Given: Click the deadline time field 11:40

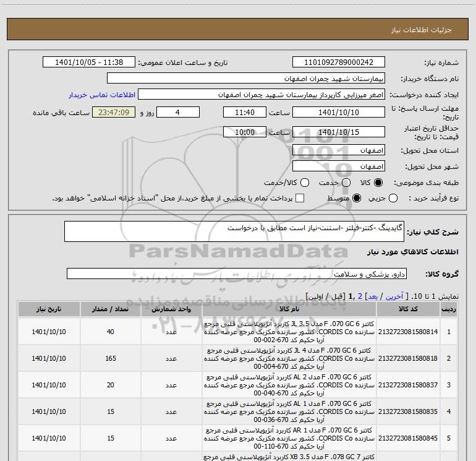Looking at the screenshot, I should pos(245,112).
